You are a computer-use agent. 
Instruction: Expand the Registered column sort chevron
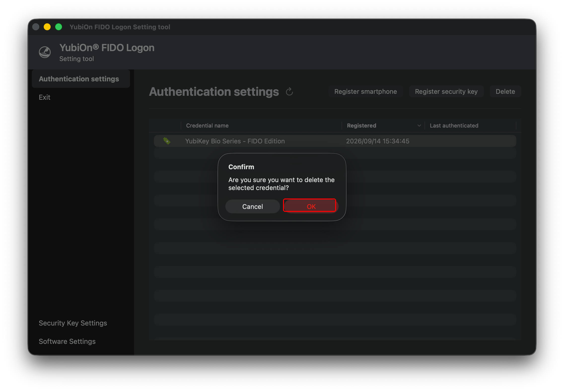[419, 126]
